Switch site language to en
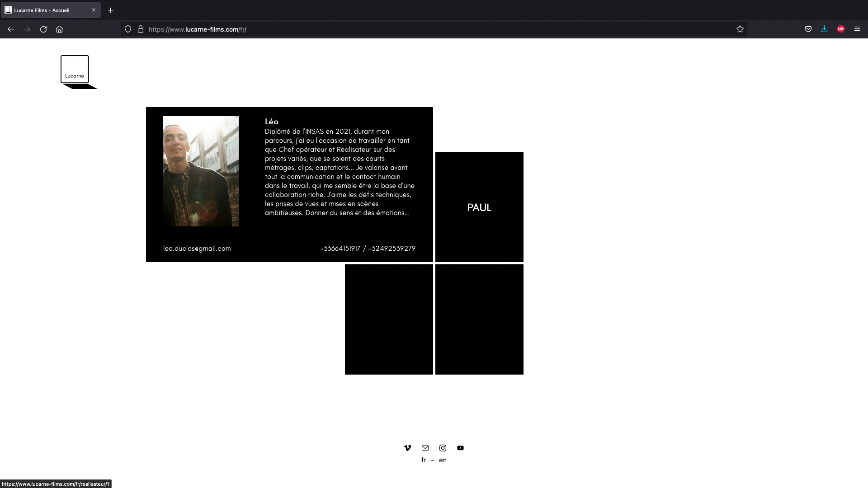The width and height of the screenshot is (868, 488). tap(443, 460)
